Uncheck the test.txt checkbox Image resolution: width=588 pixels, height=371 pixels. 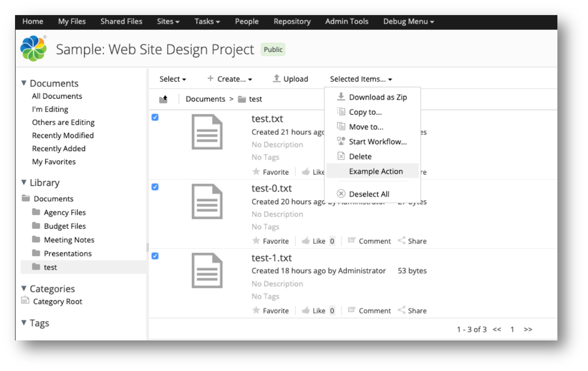pyautogui.click(x=155, y=117)
